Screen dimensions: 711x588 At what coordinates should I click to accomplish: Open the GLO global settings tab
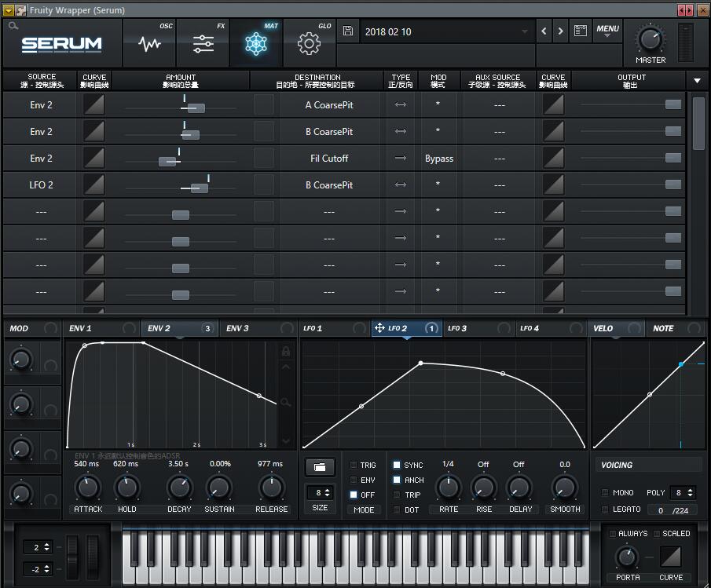(310, 43)
